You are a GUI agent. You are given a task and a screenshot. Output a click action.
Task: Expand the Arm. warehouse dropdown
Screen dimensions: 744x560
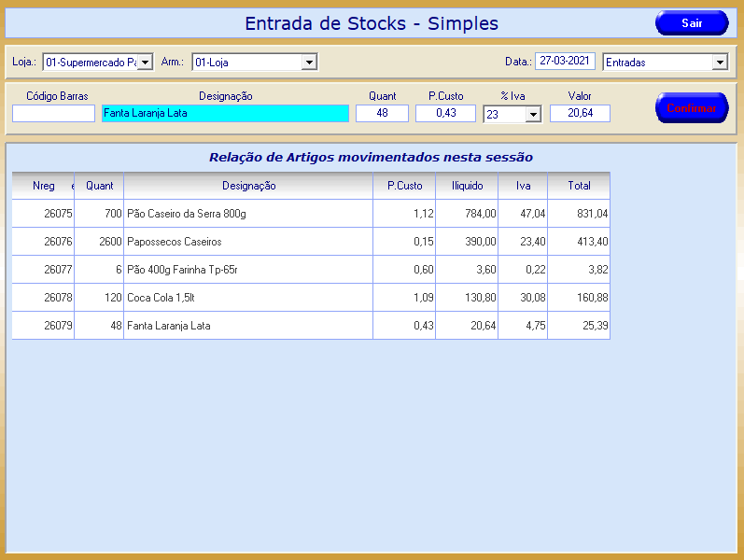(x=309, y=63)
